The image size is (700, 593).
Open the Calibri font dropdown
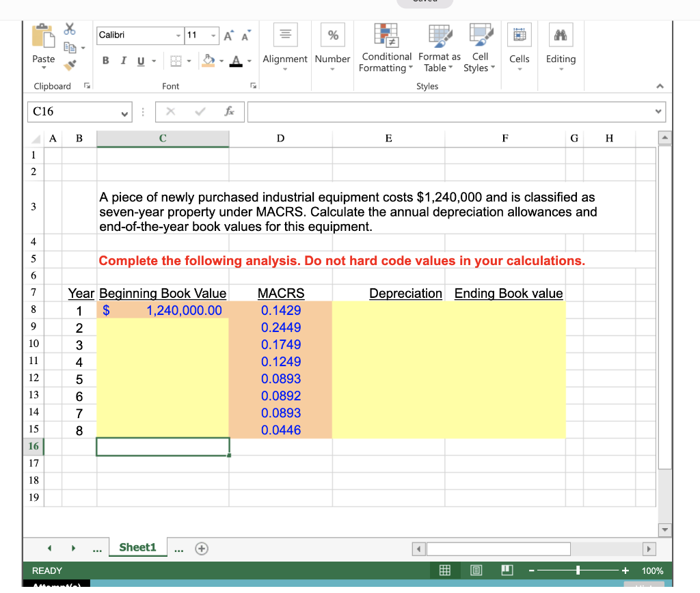pos(179,34)
